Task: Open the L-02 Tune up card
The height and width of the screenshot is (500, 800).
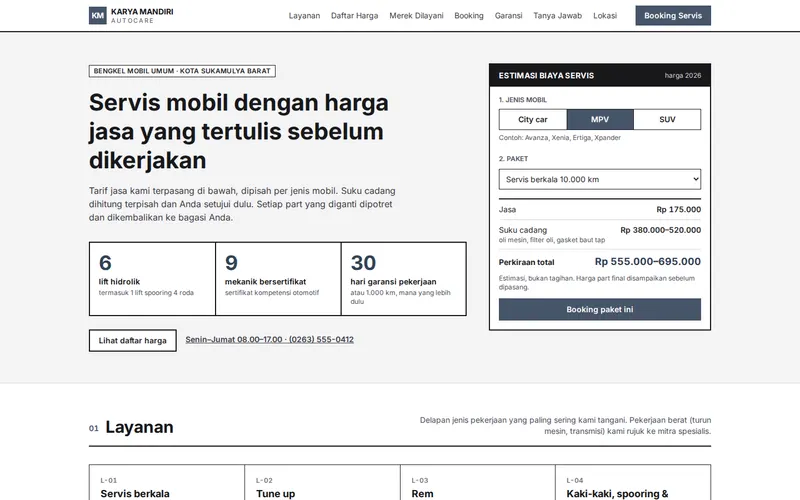Action: 322,483
